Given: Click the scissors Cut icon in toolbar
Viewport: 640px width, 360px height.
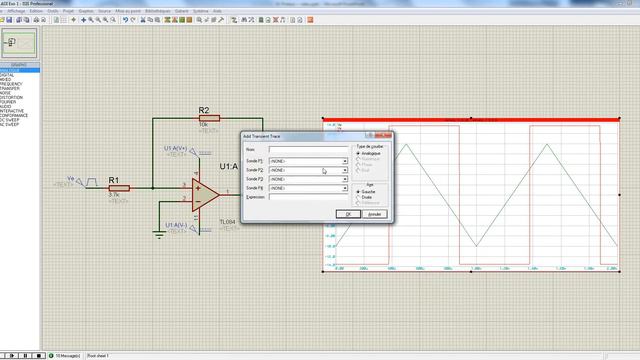Looking at the screenshot, I should coord(143,20).
